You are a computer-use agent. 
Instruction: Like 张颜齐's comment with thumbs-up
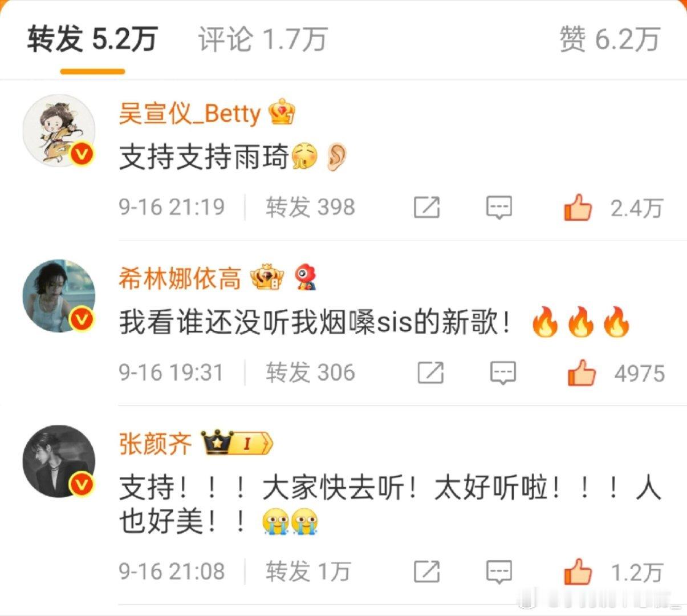578,572
